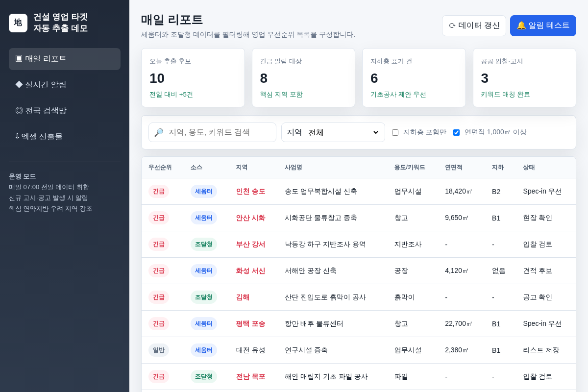Viewport: 588px width, 392px height.
Task: Click 서해안 공장 신축 project name
Action: pyautogui.click(x=311, y=270)
